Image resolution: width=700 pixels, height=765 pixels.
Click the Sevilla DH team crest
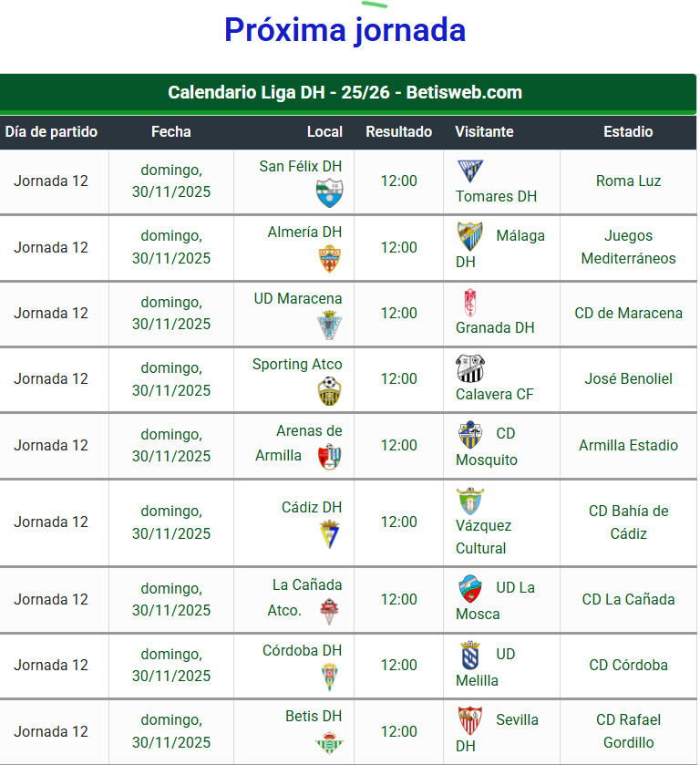[469, 720]
